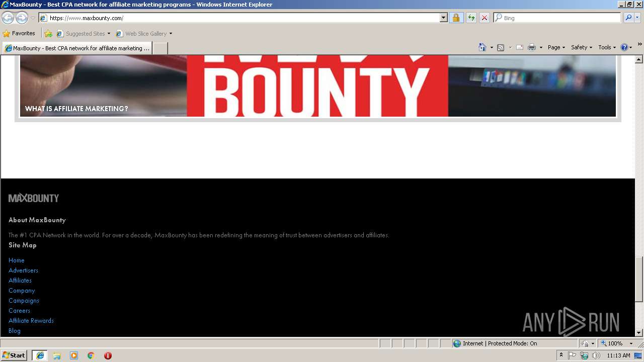Open the Windows Start menu
Image resolution: width=644 pixels, height=362 pixels.
point(14,355)
